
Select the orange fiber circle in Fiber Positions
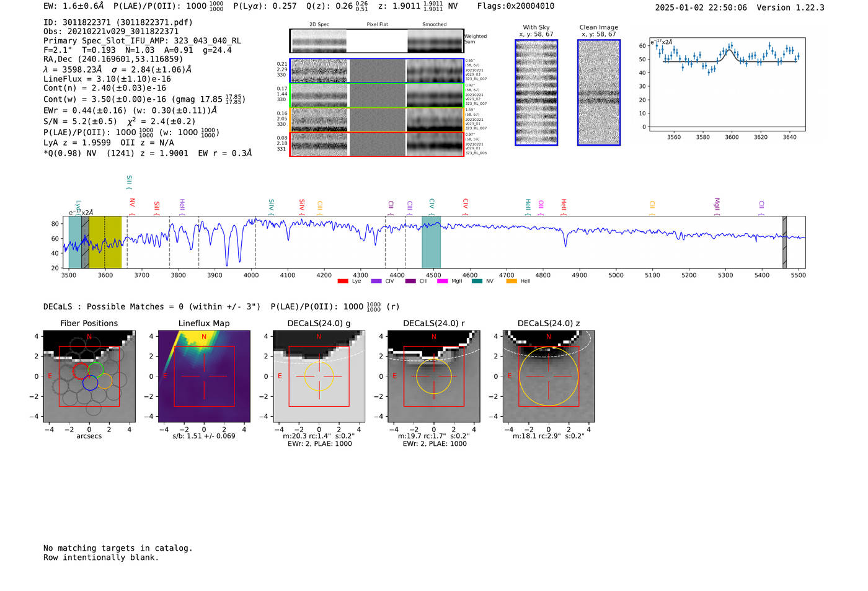click(x=105, y=381)
